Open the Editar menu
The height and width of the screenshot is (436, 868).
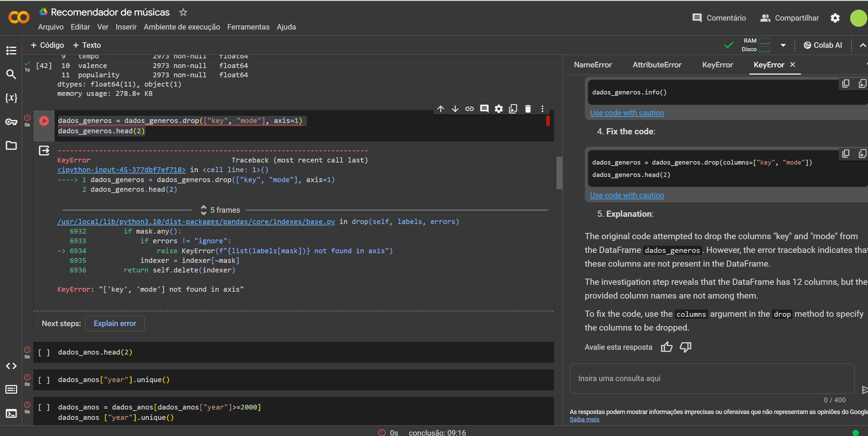click(x=80, y=27)
